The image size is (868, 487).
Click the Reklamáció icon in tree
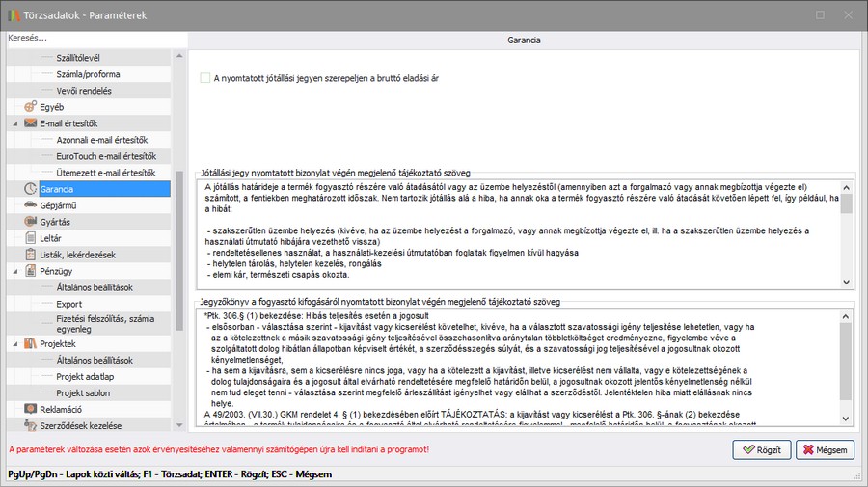(x=31, y=409)
